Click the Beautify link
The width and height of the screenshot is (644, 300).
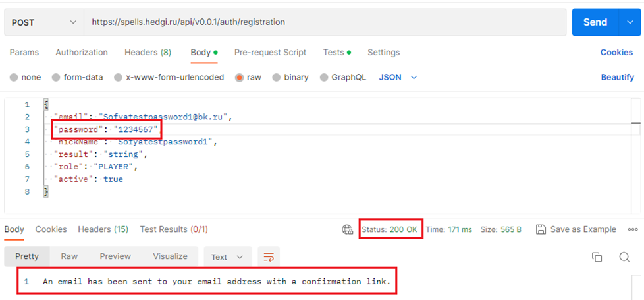point(617,77)
